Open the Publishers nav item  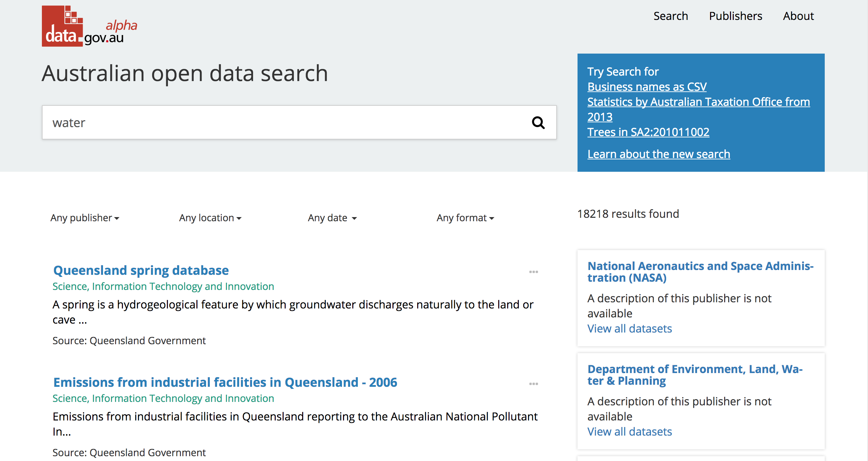click(735, 16)
